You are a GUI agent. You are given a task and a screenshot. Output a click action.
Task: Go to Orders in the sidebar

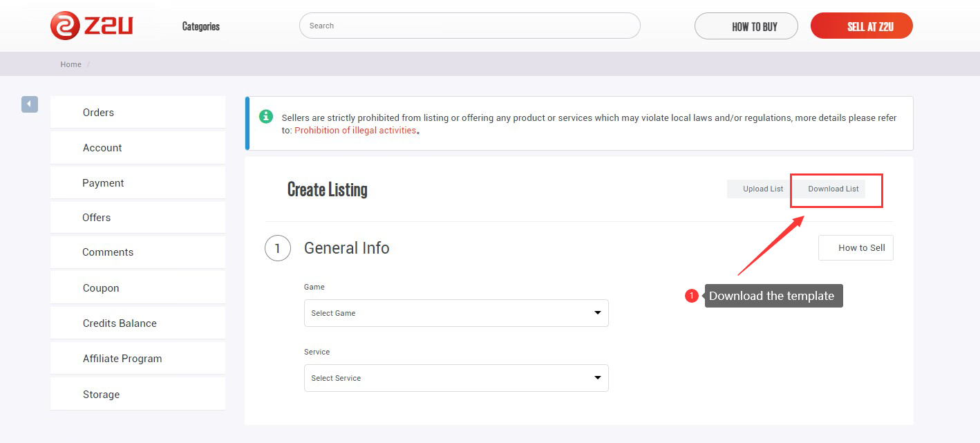point(98,113)
